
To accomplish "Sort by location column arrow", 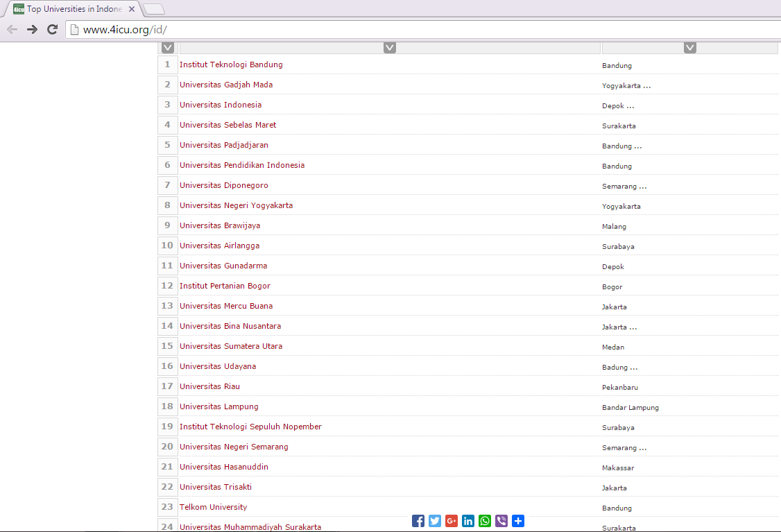I will (690, 48).
